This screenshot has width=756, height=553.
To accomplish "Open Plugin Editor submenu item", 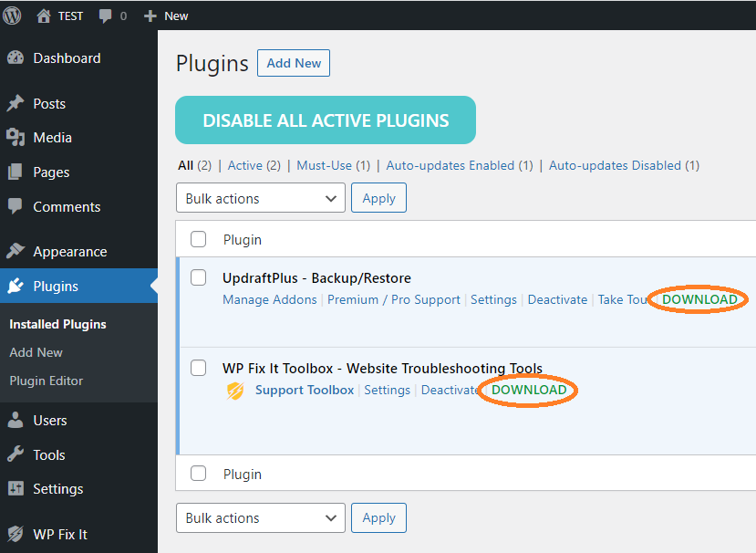I will pyautogui.click(x=47, y=381).
